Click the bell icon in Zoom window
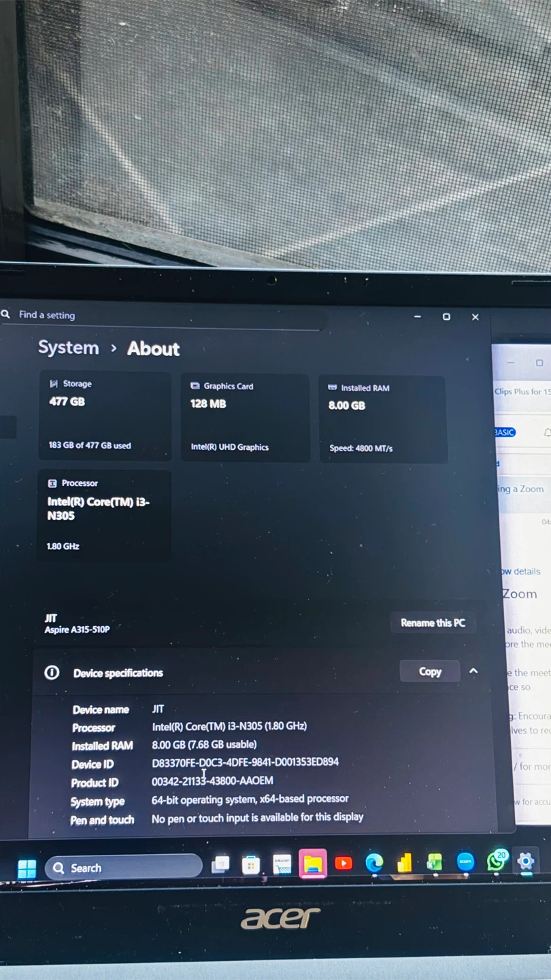This screenshot has height=980, width=551. [547, 433]
